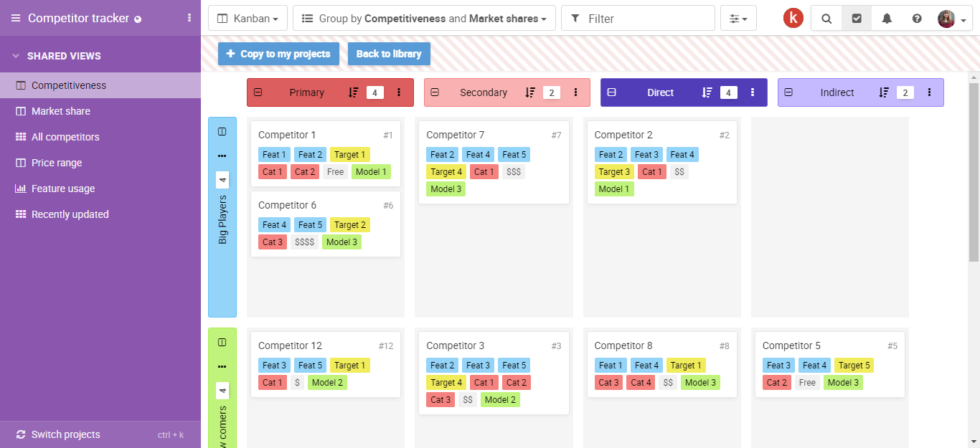Image resolution: width=980 pixels, height=448 pixels.
Task: Open the hamburger menu beside Competitor tracker
Action: (x=16, y=18)
